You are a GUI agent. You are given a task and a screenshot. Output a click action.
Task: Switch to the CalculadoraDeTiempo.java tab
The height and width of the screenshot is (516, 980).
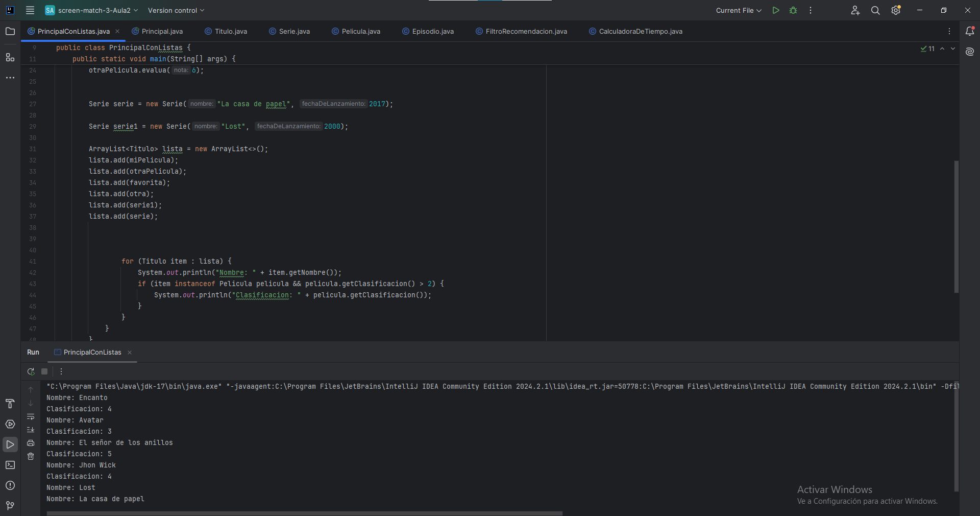pyautogui.click(x=635, y=31)
